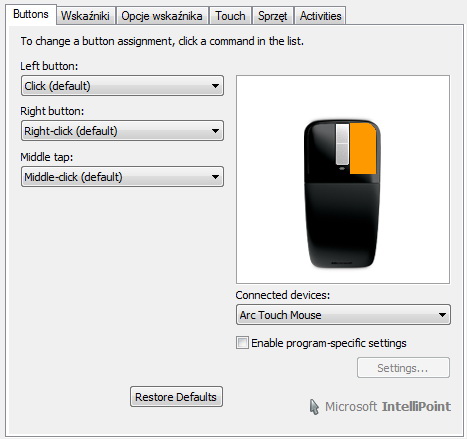Expand the Connected devices dropdown
The width and height of the screenshot is (467, 439).
click(x=343, y=315)
